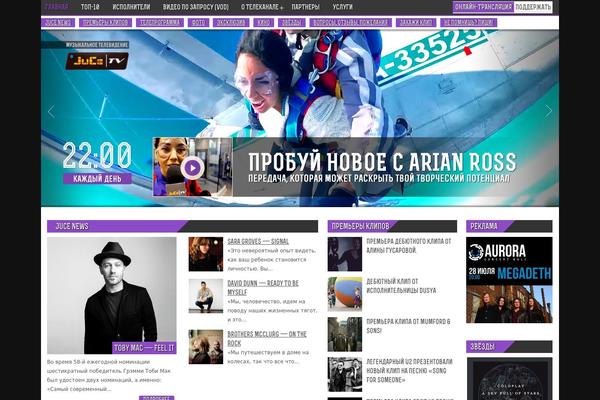Viewport: 600px width, 400px height.
Task: Open Премьера клипа от Mumford & Sons link
Action: coord(408,326)
